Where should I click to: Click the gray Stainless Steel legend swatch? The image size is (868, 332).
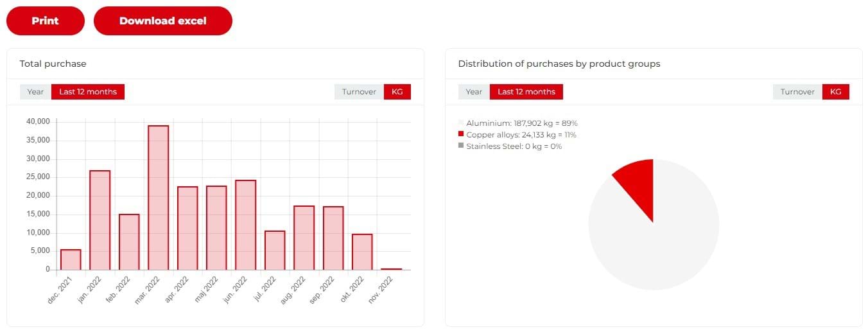pos(461,146)
